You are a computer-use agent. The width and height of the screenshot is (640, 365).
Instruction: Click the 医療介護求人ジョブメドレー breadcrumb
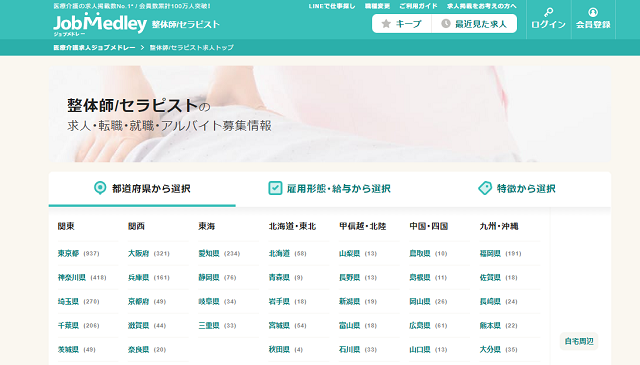coord(94,48)
